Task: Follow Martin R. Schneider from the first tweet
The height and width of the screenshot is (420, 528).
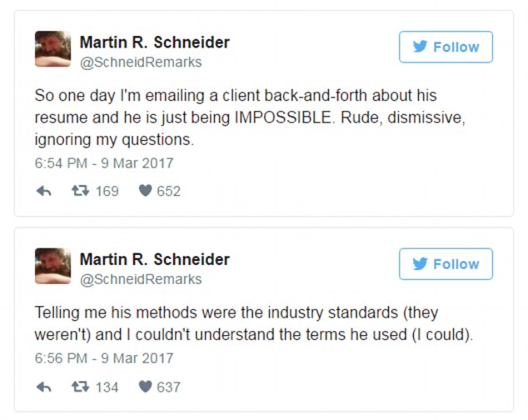Action: [446, 47]
